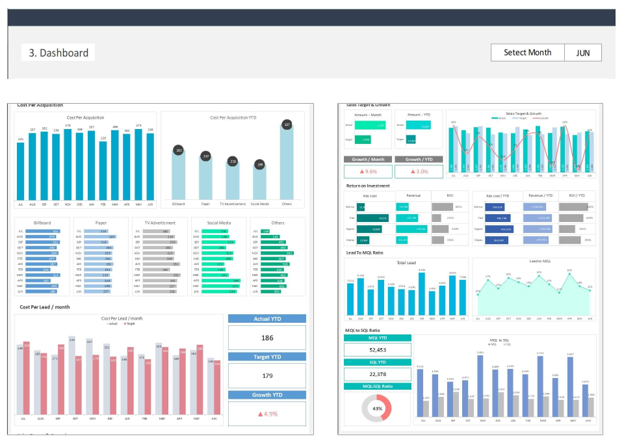Screen dimensions: 624x444
Task: Select the 186 Actual YTD value
Action: [267, 338]
